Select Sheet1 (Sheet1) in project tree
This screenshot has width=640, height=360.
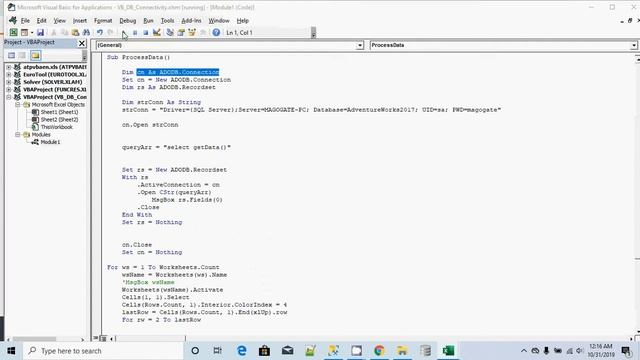(59, 112)
